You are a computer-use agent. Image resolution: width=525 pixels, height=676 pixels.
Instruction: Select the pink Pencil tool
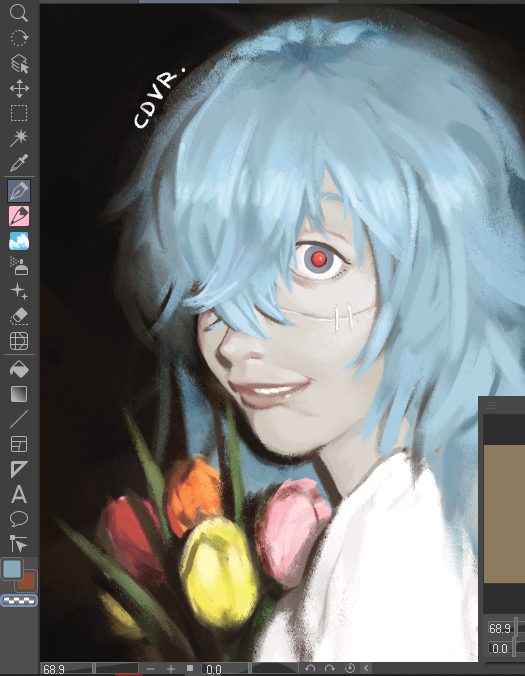(x=19, y=216)
